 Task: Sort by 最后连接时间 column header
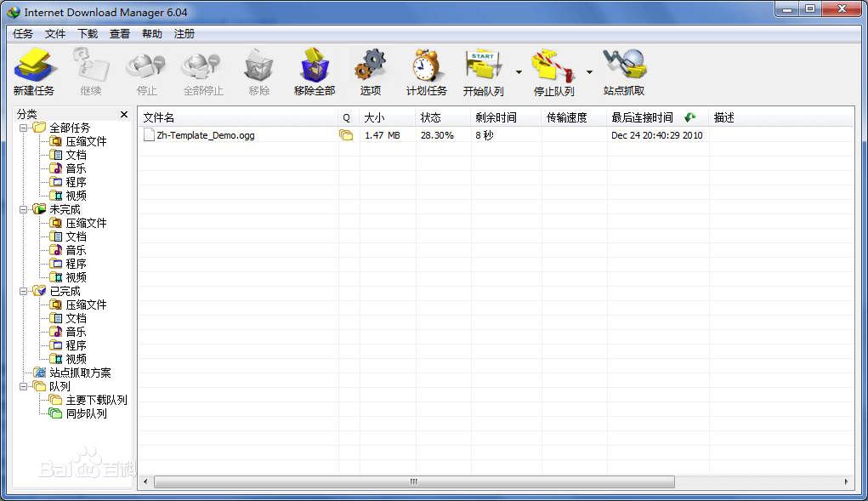pos(658,117)
